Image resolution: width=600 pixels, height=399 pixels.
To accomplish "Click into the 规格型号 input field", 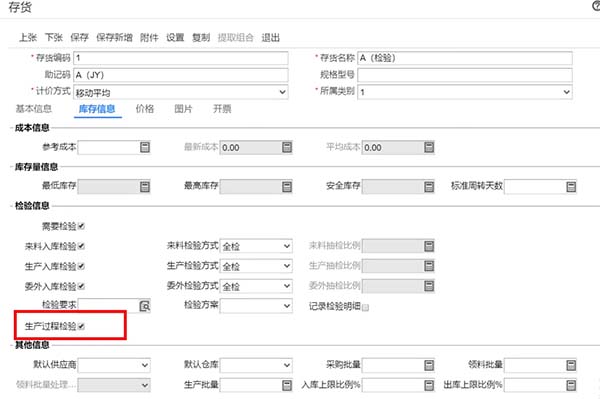I will click(x=465, y=75).
